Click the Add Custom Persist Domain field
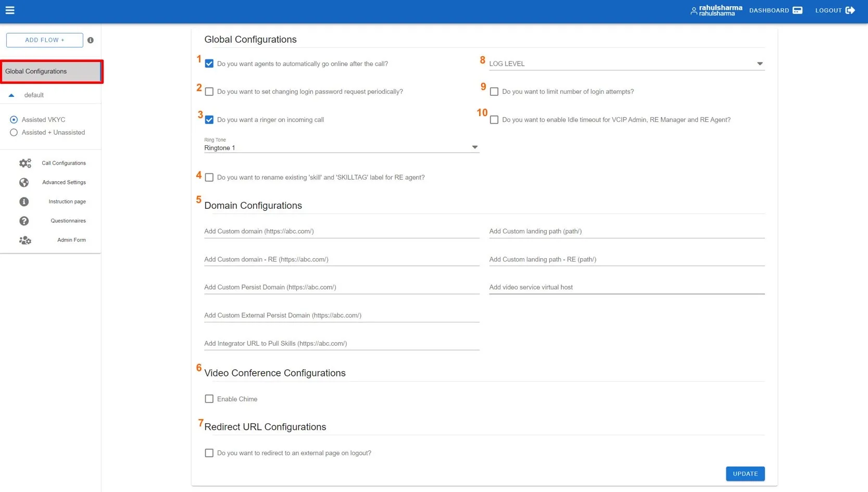Viewport: 868px width, 492px height. coord(342,287)
